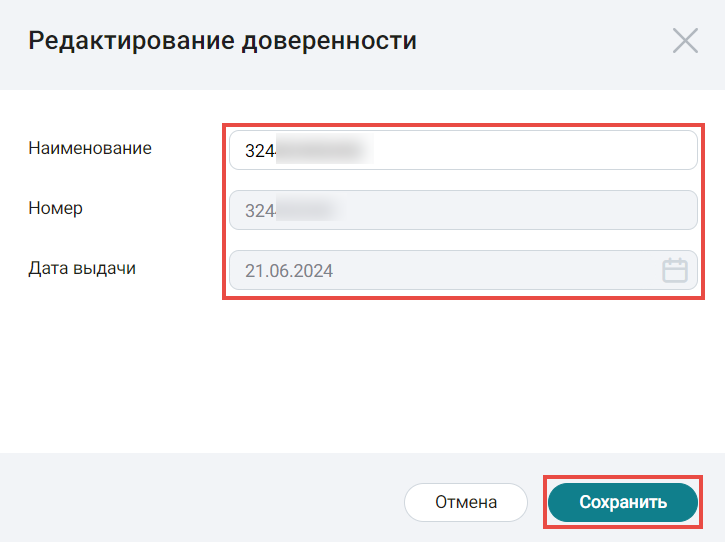This screenshot has height=542, width=725.
Task: Click the Наименование label
Action: click(x=90, y=148)
